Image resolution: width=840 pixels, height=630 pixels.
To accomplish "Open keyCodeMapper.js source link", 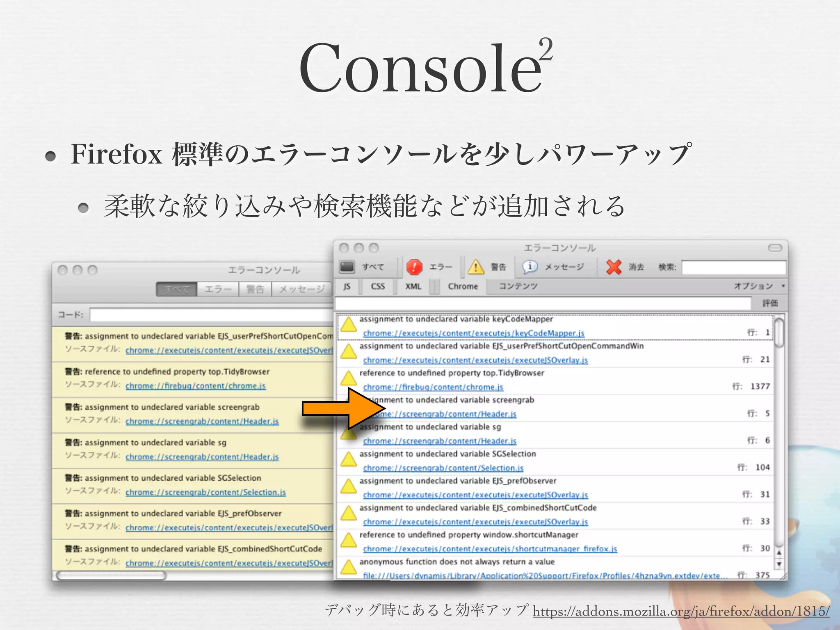I will (474, 333).
